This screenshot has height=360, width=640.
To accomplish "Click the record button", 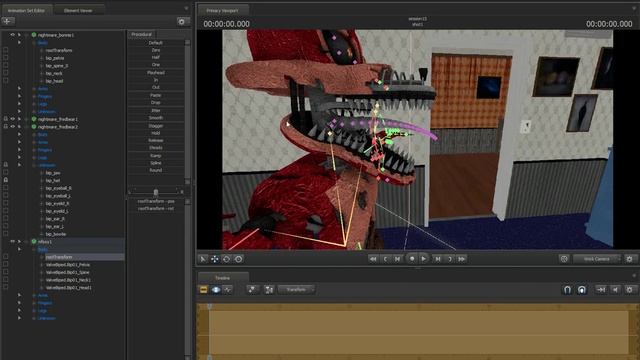I will (412, 259).
